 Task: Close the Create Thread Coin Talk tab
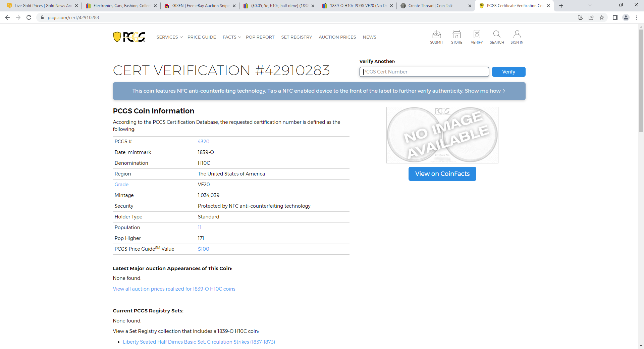click(x=470, y=6)
